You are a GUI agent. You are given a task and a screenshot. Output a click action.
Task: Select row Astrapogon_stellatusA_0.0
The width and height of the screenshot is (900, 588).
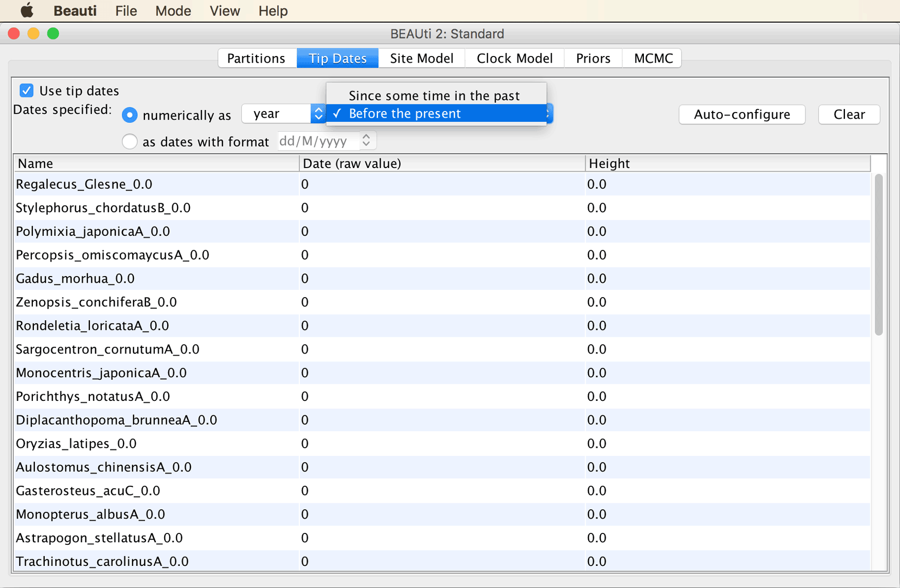tap(442, 538)
